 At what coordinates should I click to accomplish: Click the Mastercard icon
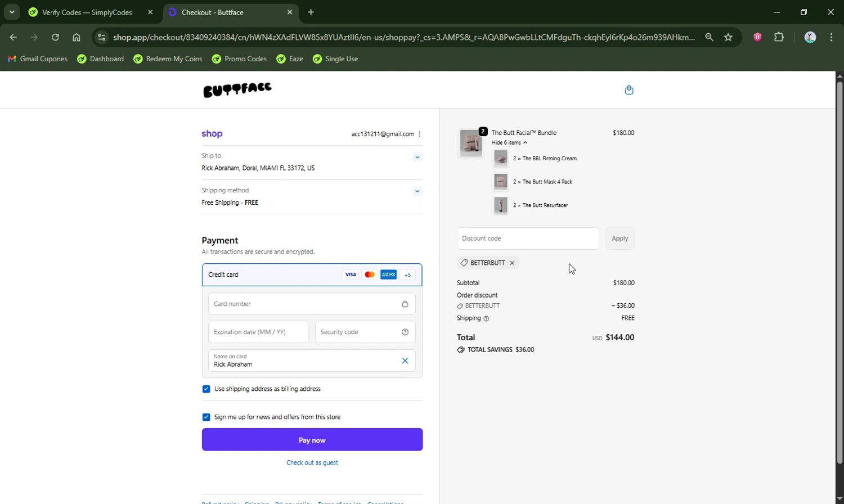pos(370,274)
